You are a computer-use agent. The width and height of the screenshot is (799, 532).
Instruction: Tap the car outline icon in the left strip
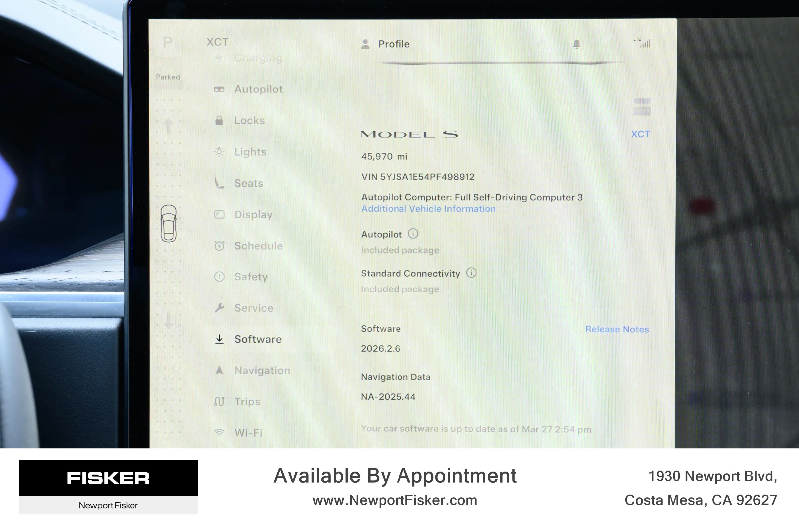click(x=169, y=223)
